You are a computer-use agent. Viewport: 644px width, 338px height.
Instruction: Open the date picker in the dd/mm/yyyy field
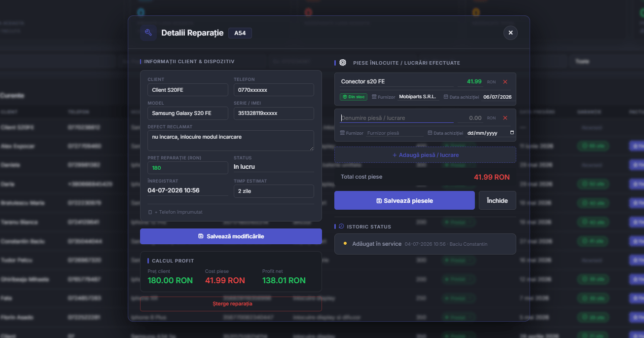tap(512, 133)
